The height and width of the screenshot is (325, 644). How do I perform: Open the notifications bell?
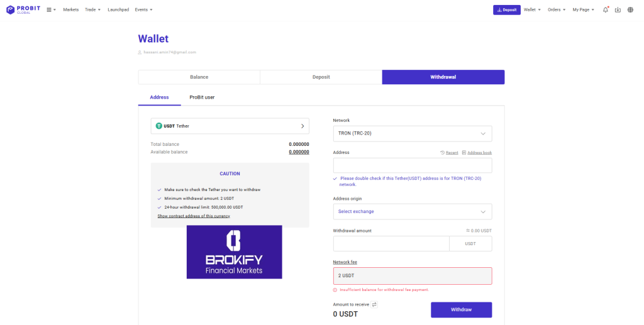click(605, 10)
